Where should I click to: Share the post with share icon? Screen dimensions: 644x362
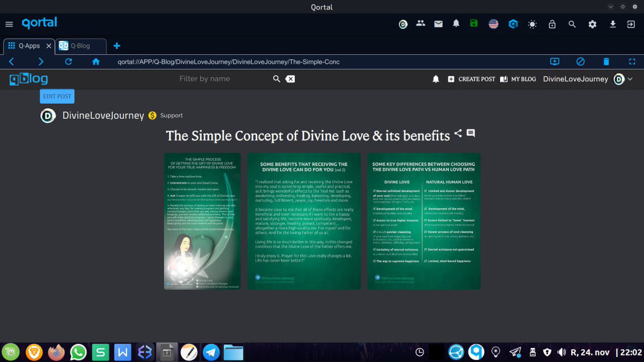click(458, 133)
